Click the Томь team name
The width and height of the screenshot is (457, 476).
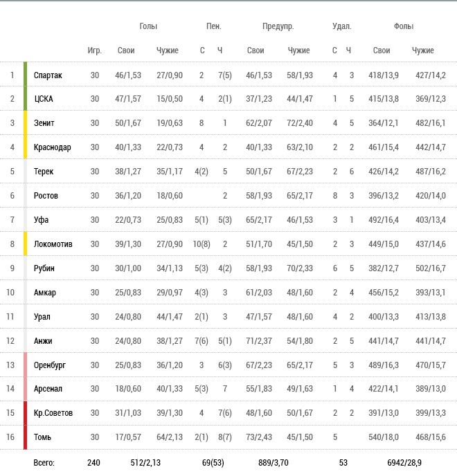click(42, 437)
